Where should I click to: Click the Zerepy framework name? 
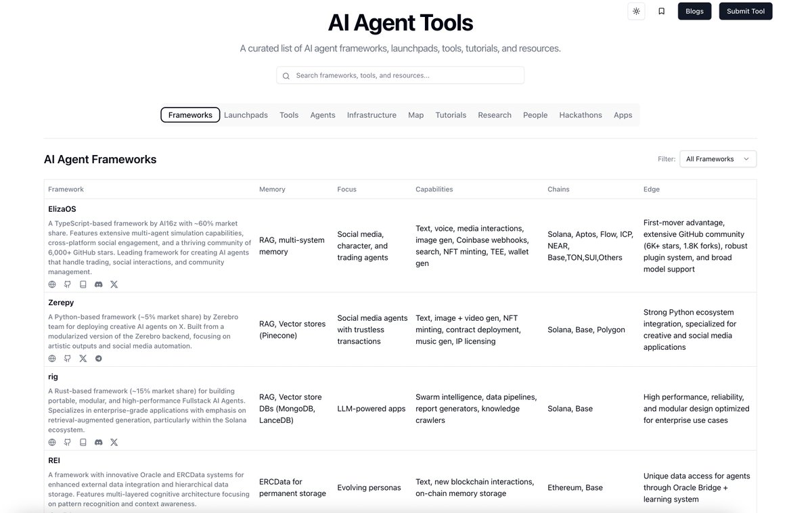(x=61, y=303)
